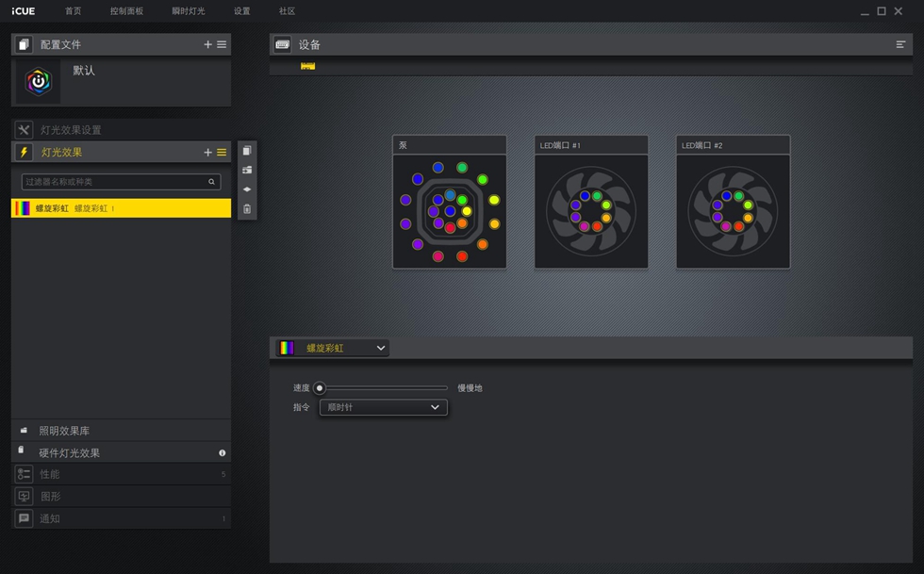Screen dimensions: 924x574
Task: Open the 控制面板 tab
Action: point(126,11)
